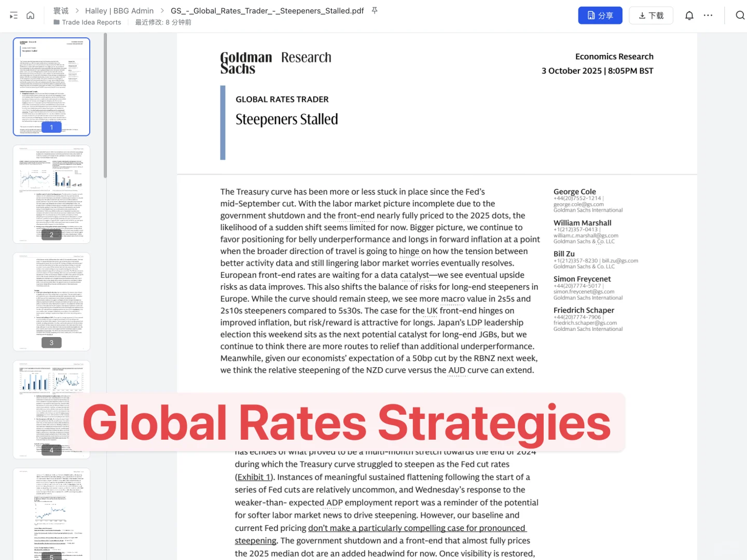747x560 pixels.
Task: Go to the home icon
Action: (x=31, y=16)
